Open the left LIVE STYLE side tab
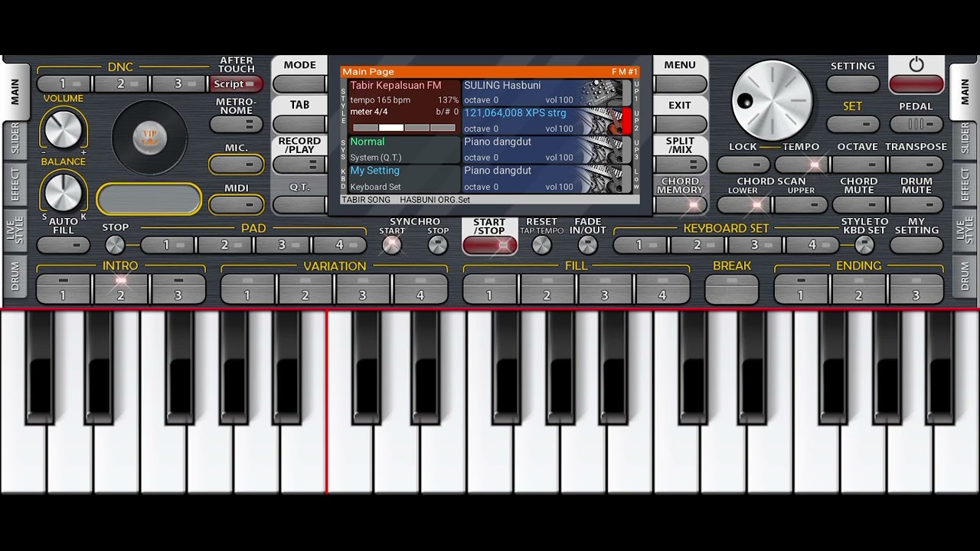The width and height of the screenshot is (980, 551). pos(15,230)
